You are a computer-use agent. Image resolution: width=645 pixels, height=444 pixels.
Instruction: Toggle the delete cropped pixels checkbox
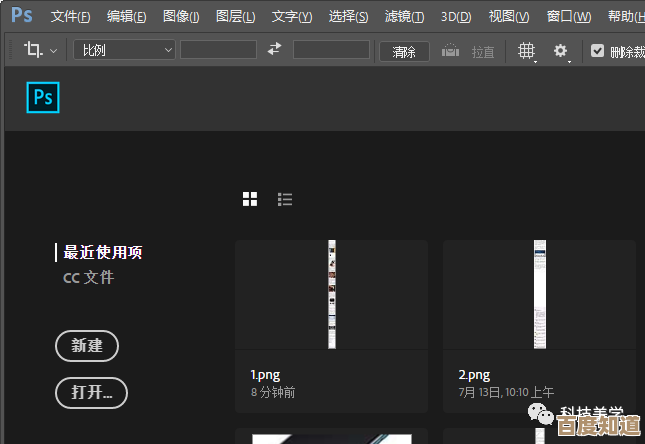point(597,51)
